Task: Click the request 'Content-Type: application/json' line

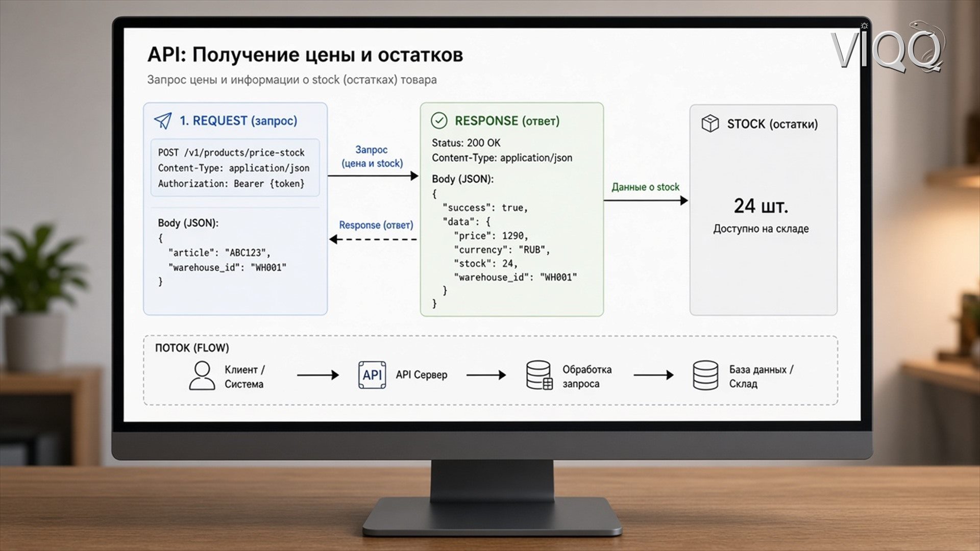Action: 234,168
